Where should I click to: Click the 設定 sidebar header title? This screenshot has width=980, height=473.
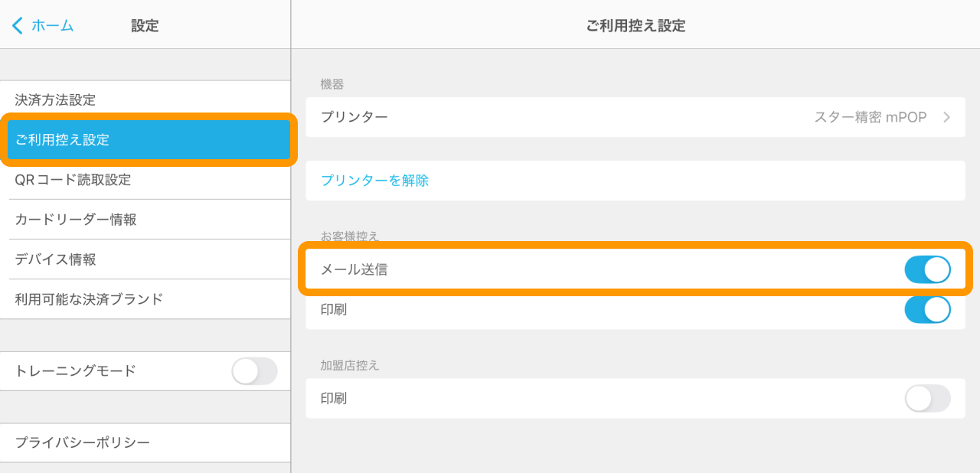[x=145, y=25]
